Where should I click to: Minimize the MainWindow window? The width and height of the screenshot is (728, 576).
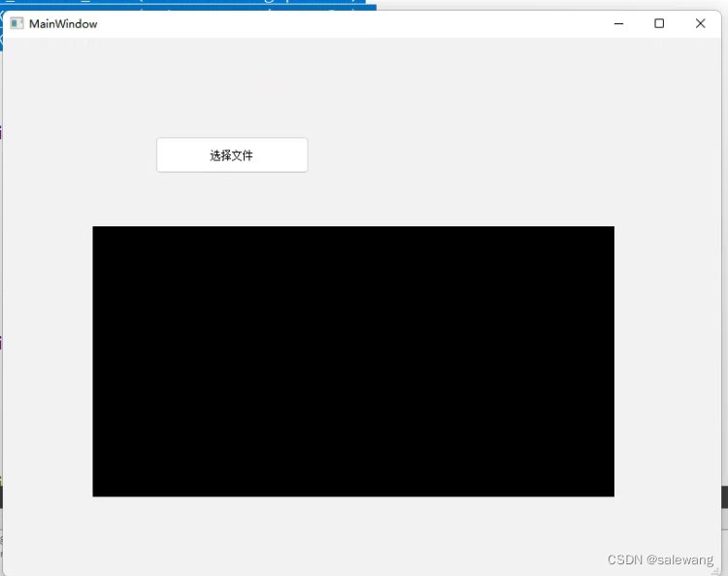point(618,23)
